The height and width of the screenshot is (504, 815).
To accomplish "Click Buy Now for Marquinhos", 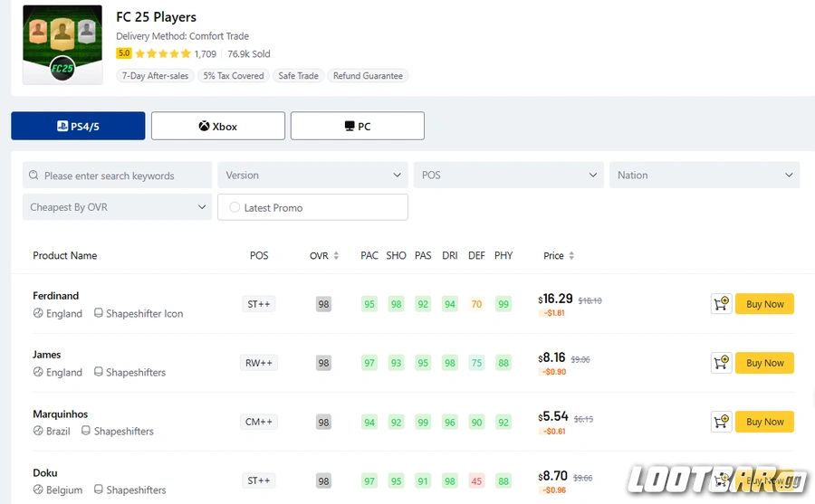I will tap(764, 422).
